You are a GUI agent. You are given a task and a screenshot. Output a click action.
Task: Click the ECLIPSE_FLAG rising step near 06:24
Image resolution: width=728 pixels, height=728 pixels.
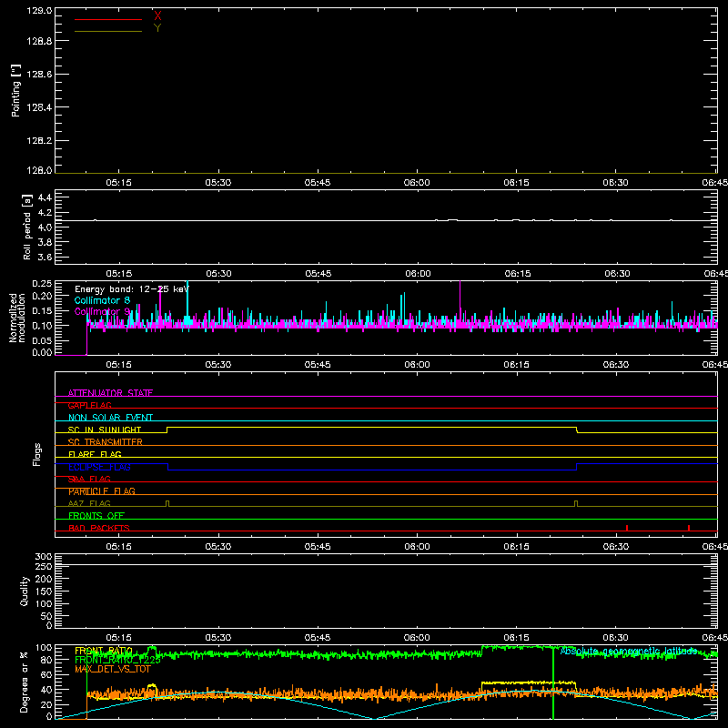577,467
